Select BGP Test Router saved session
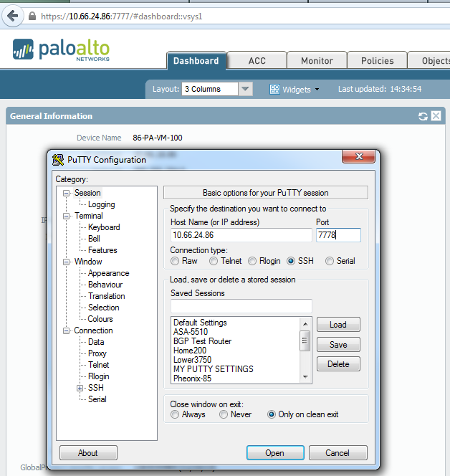The image size is (450, 476). pos(202,341)
